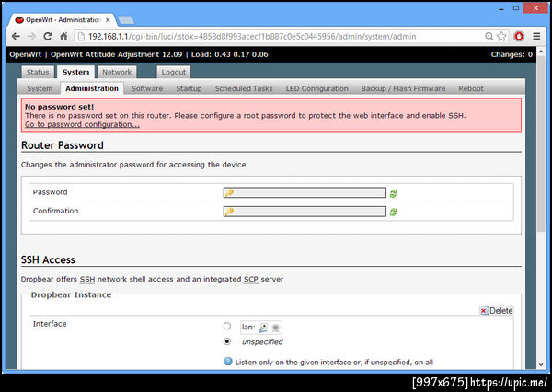Switch to the System sub-tab

click(x=40, y=88)
